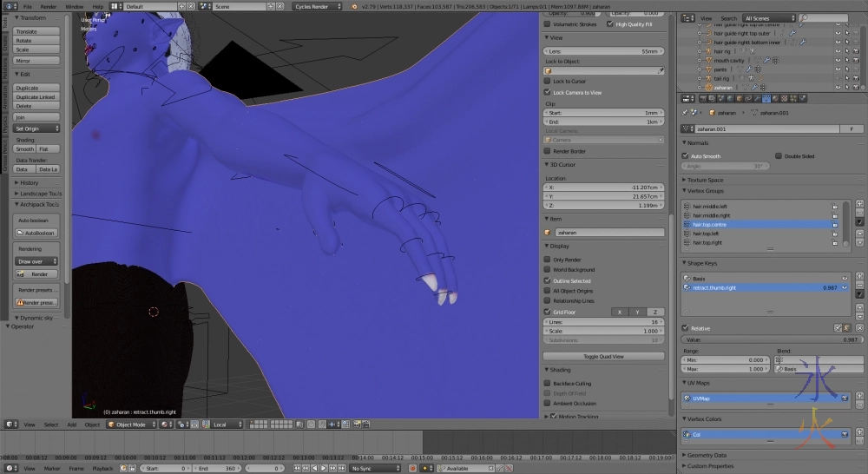Click the pin icon in properties header
This screenshot has width=868, height=474.
coord(687,113)
